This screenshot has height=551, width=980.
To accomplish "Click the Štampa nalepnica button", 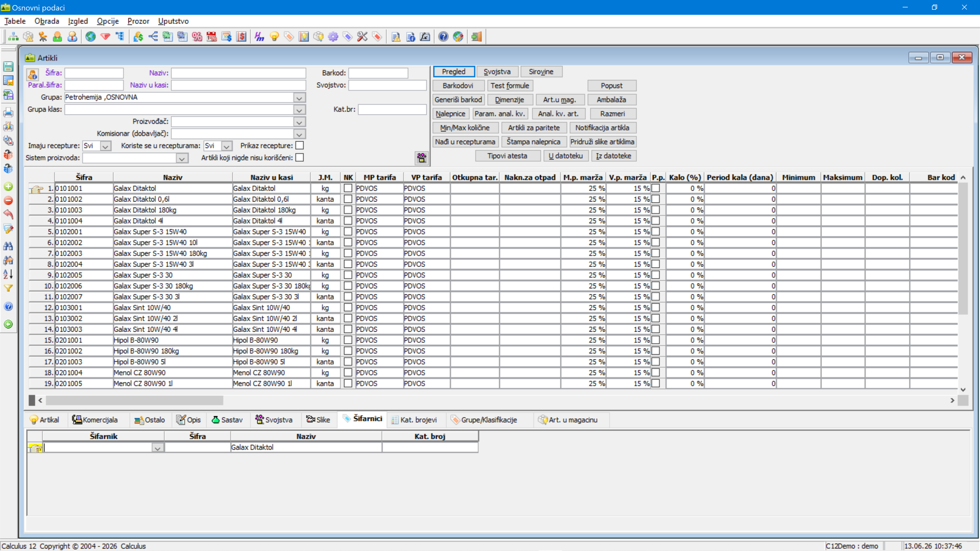I will coord(533,142).
